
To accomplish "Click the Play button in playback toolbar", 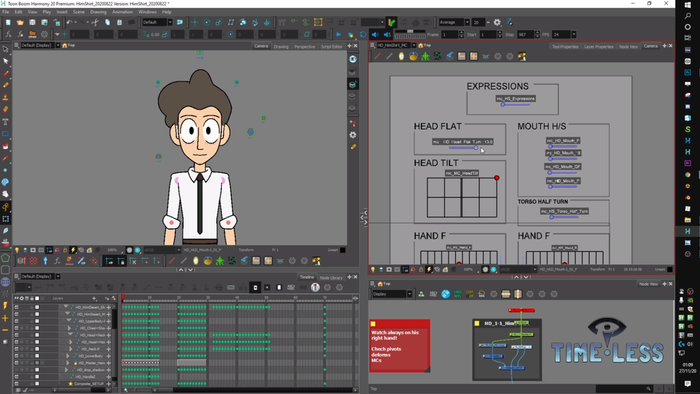I will pyautogui.click(x=338, y=34).
